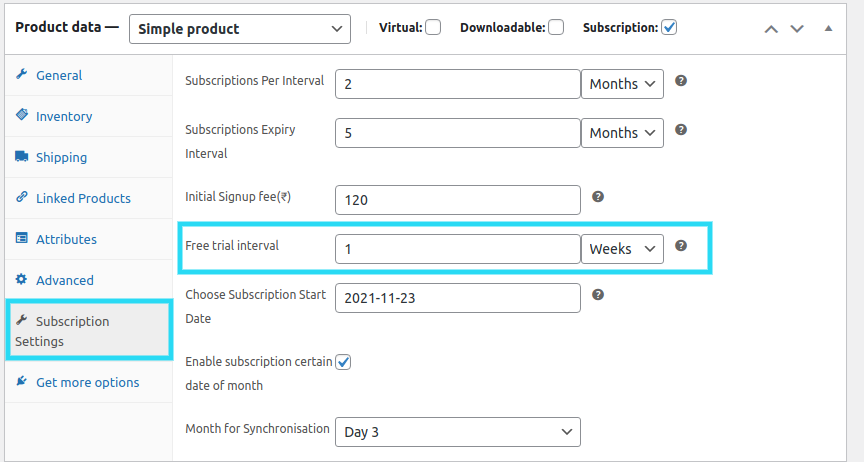Viewport: 864px width, 462px height.
Task: Click the Initial Signup fee input field
Action: click(x=457, y=200)
